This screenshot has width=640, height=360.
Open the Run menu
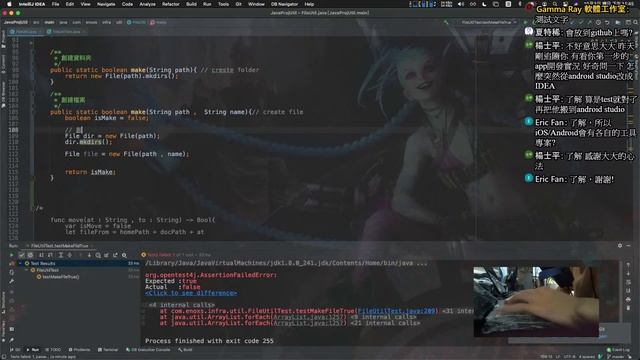tap(207, 4)
